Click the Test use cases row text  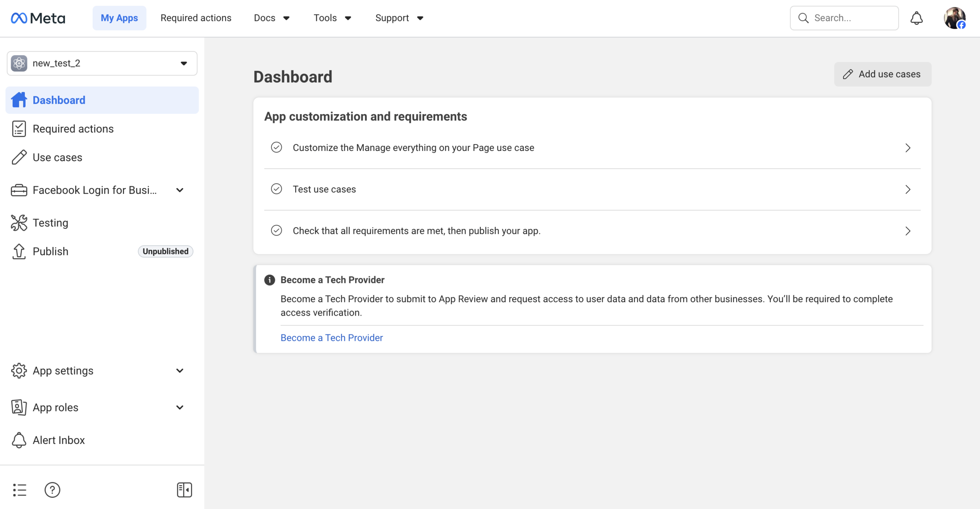coord(324,189)
